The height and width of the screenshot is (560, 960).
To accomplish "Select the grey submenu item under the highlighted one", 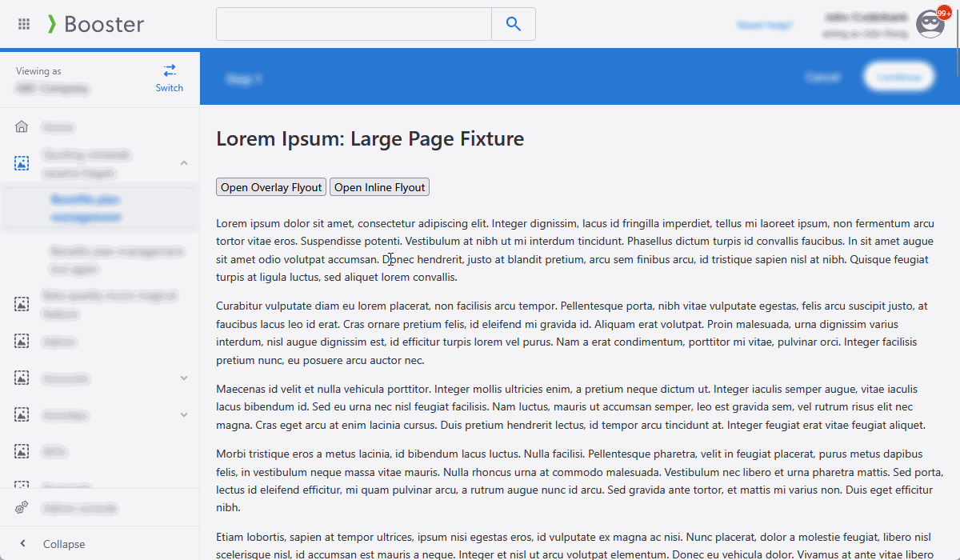I will click(x=116, y=260).
